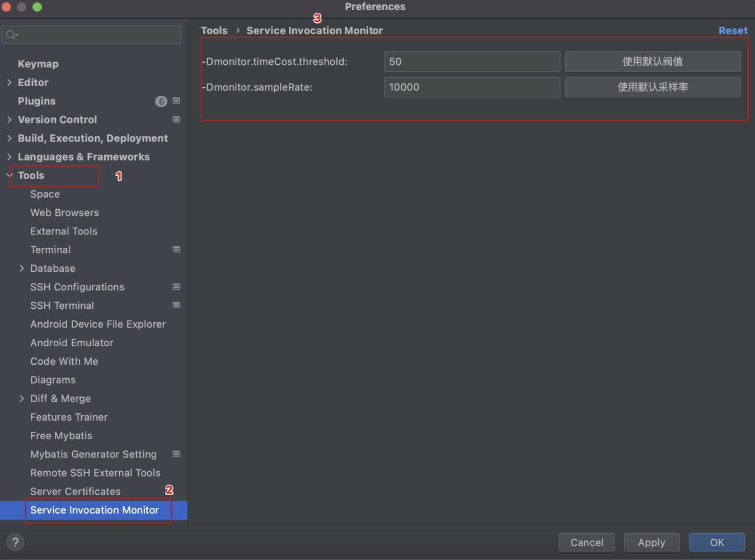Click the help question mark icon

click(x=15, y=542)
